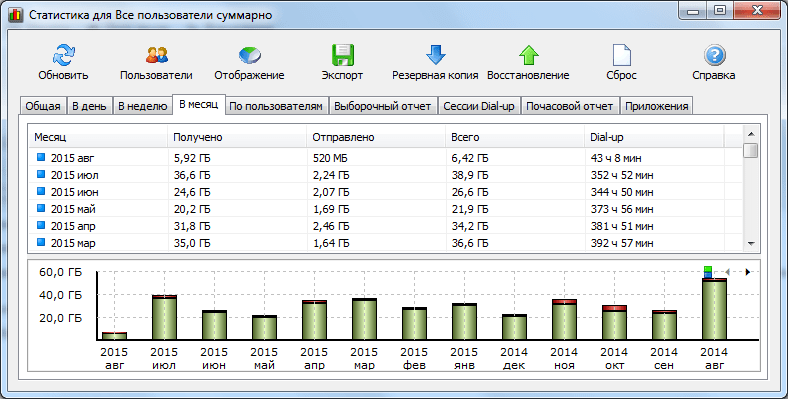Open the Выборочный отчет tab

tap(382, 107)
